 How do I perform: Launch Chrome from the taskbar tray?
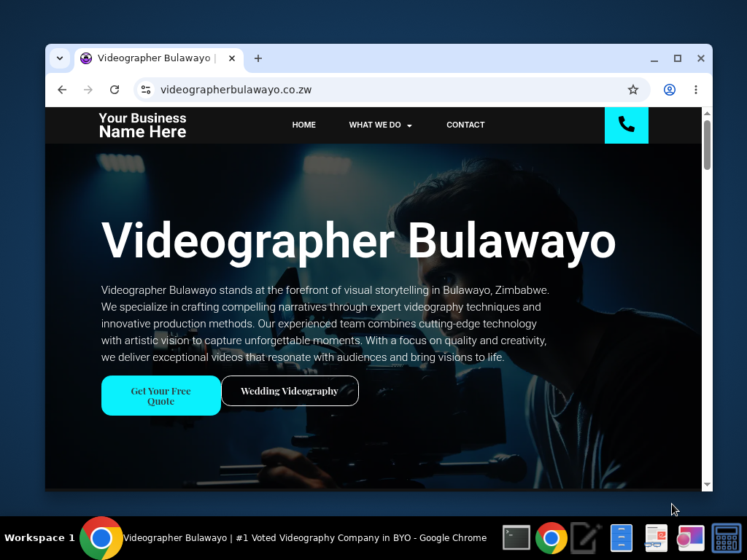pyautogui.click(x=551, y=538)
